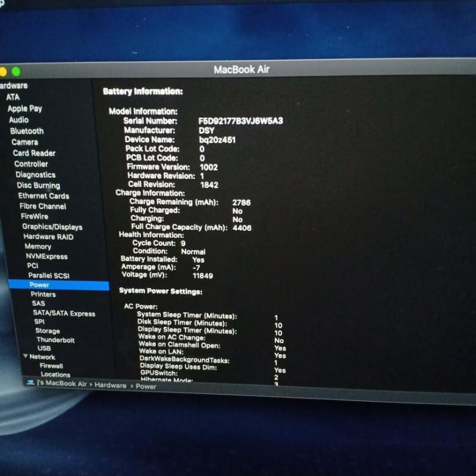Click the MacBook Air window title
Image resolution: width=476 pixels, height=476 pixels.
[x=242, y=70]
